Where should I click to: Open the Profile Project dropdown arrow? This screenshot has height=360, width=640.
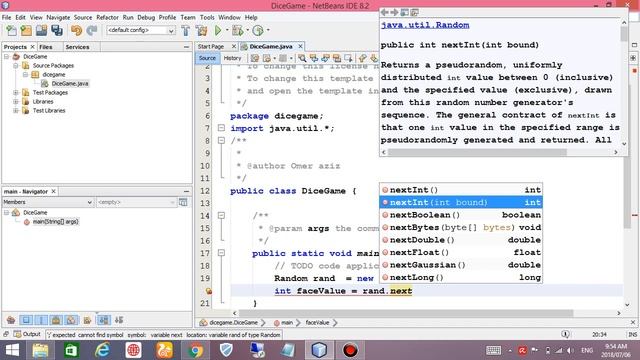click(x=268, y=30)
